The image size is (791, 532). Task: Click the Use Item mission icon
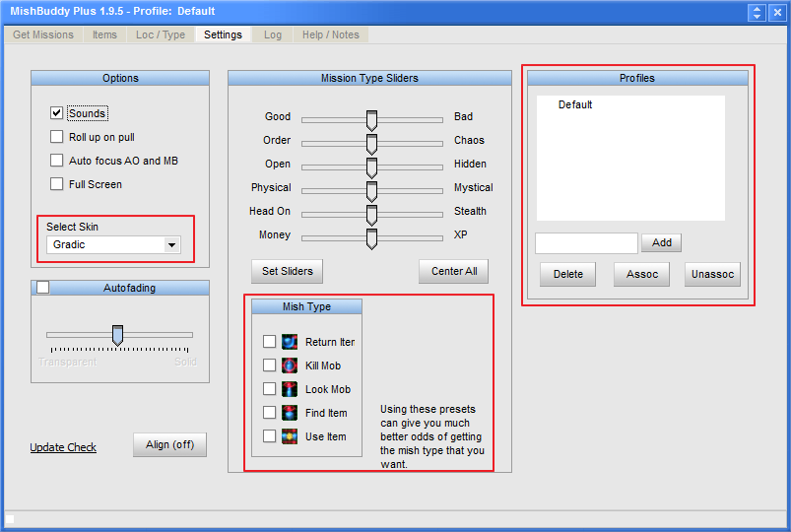point(289,436)
